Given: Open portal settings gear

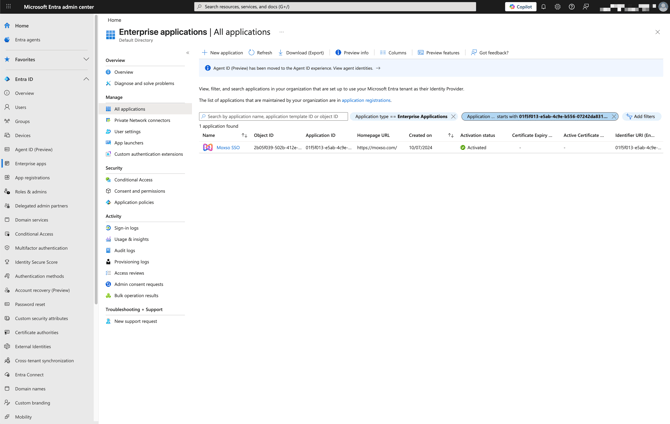Looking at the screenshot, I should tap(558, 7).
